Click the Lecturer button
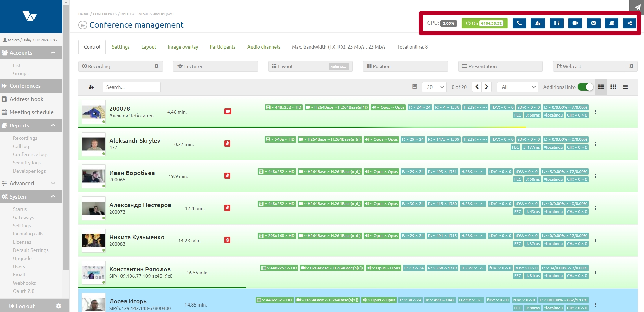644x312 pixels. click(215, 66)
